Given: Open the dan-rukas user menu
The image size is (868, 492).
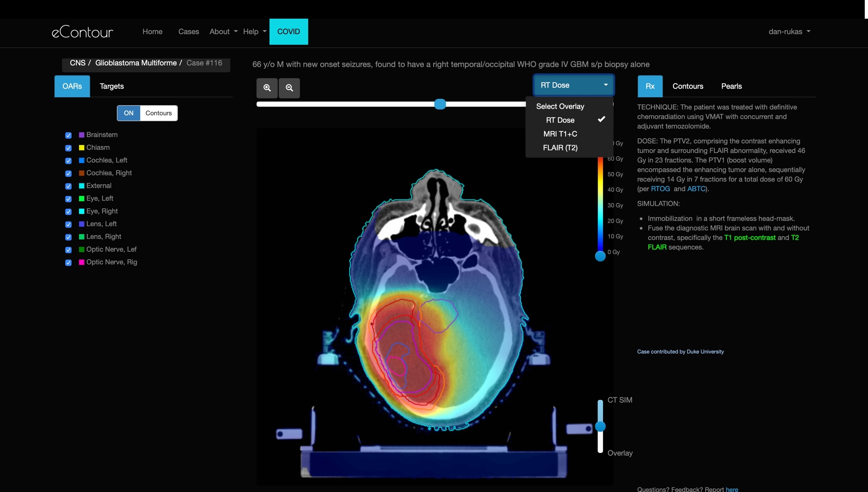Looking at the screenshot, I should click(789, 32).
